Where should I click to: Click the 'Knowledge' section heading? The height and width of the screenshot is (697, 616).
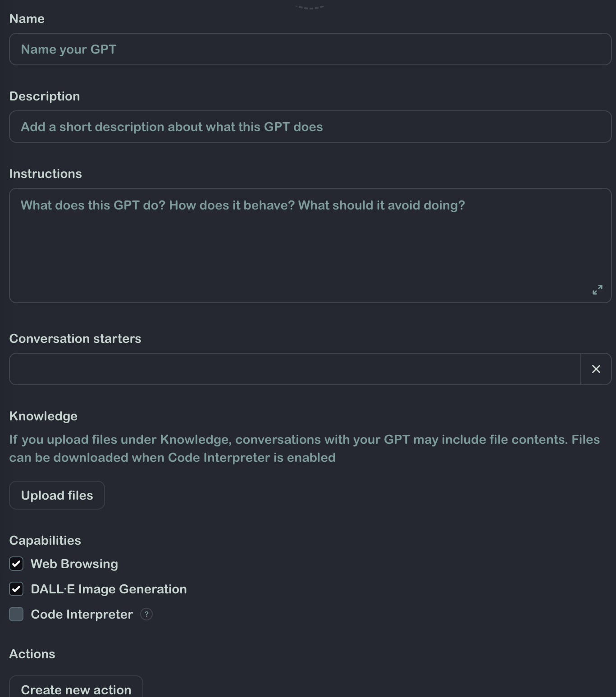[43, 416]
